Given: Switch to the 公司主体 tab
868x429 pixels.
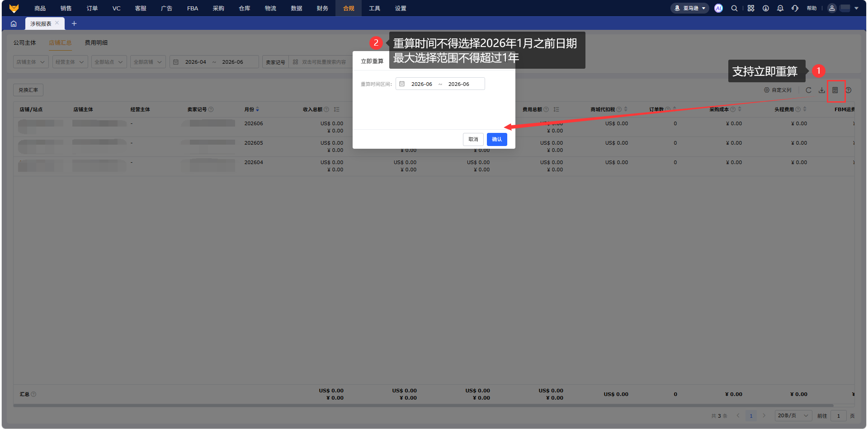Looking at the screenshot, I should (x=24, y=42).
